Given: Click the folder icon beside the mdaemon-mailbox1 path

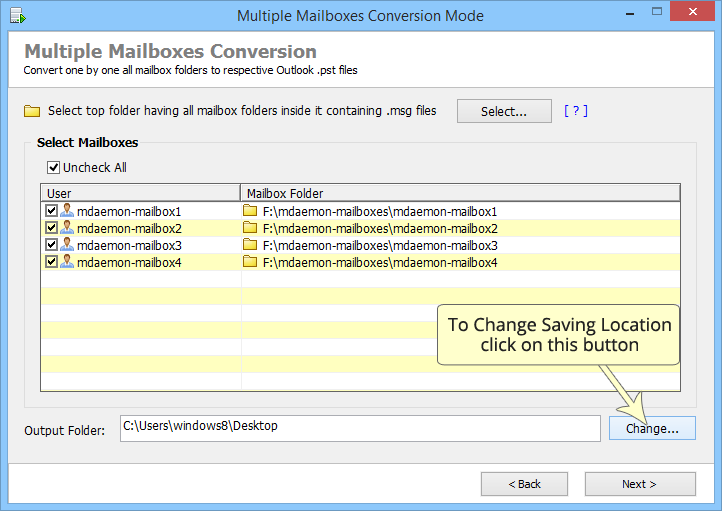Looking at the screenshot, I should tap(250, 210).
